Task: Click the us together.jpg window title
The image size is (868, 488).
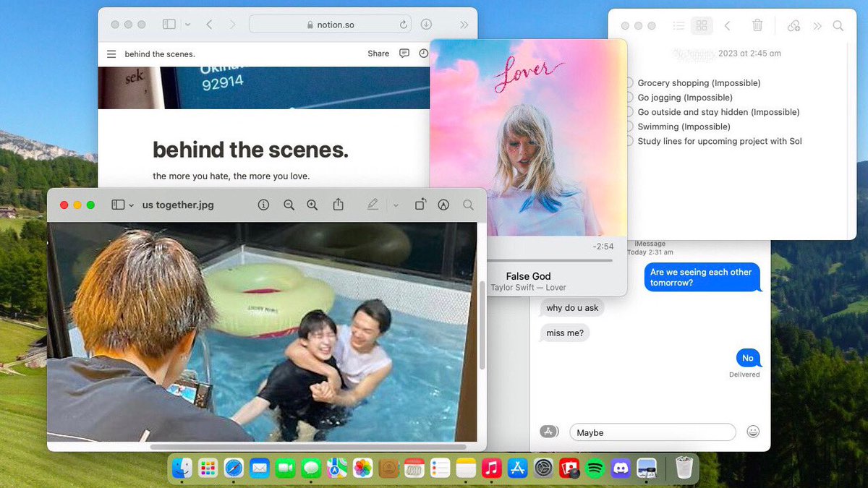Action: tap(178, 205)
